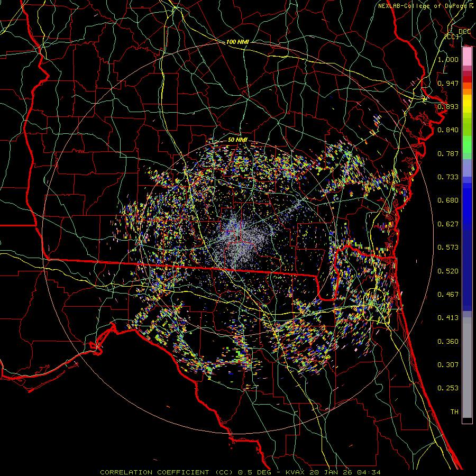
Task: Click the black TH swatch at legend bottom
Action: (x=467, y=420)
